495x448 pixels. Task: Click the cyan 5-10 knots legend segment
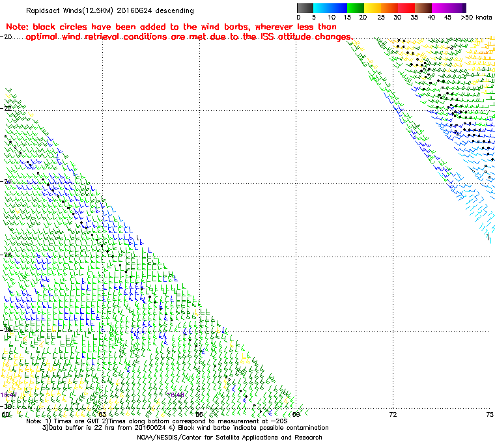click(322, 8)
